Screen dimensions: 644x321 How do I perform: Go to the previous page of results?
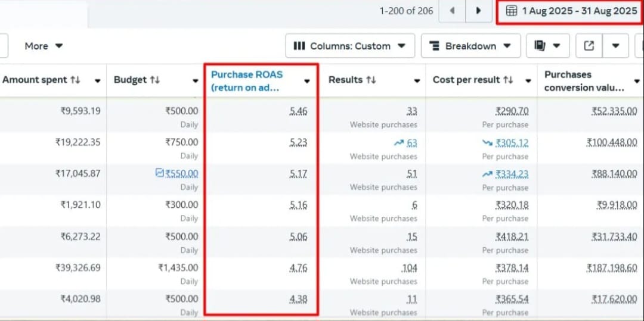coord(453,11)
